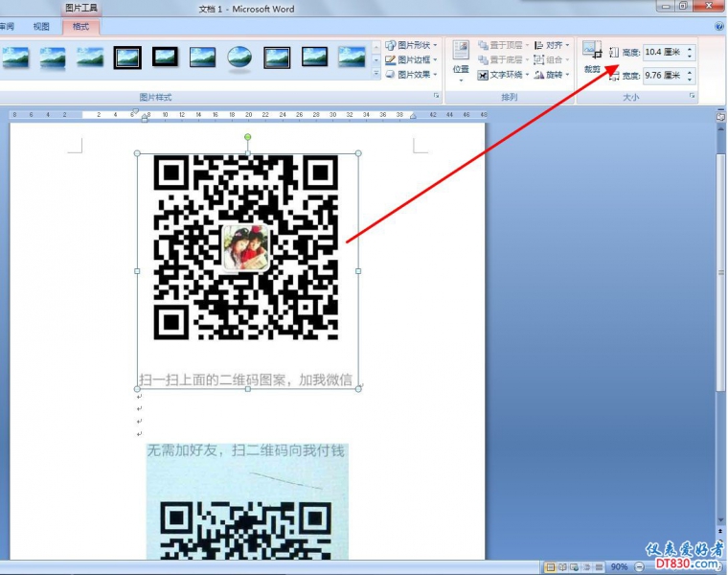
Task: Click the Word help question mark icon
Action: click(x=719, y=27)
